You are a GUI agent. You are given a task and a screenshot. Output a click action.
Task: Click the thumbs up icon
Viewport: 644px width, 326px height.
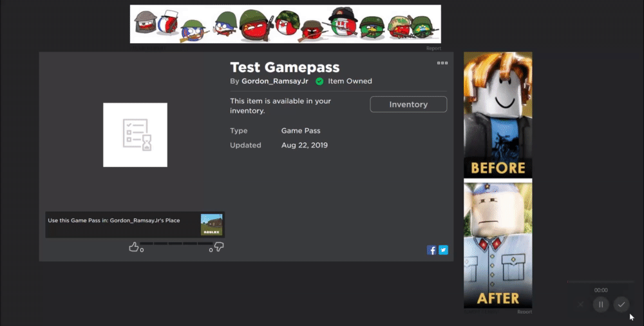point(133,247)
